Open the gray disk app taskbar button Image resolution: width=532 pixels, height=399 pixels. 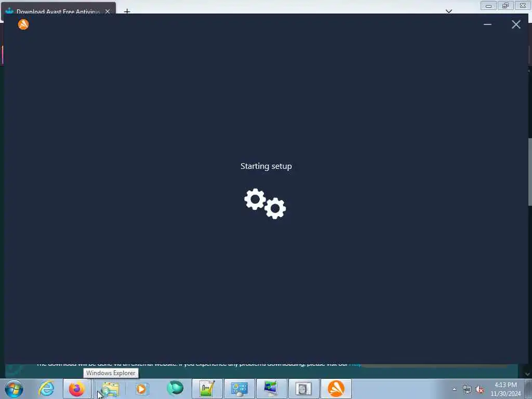coord(303,389)
